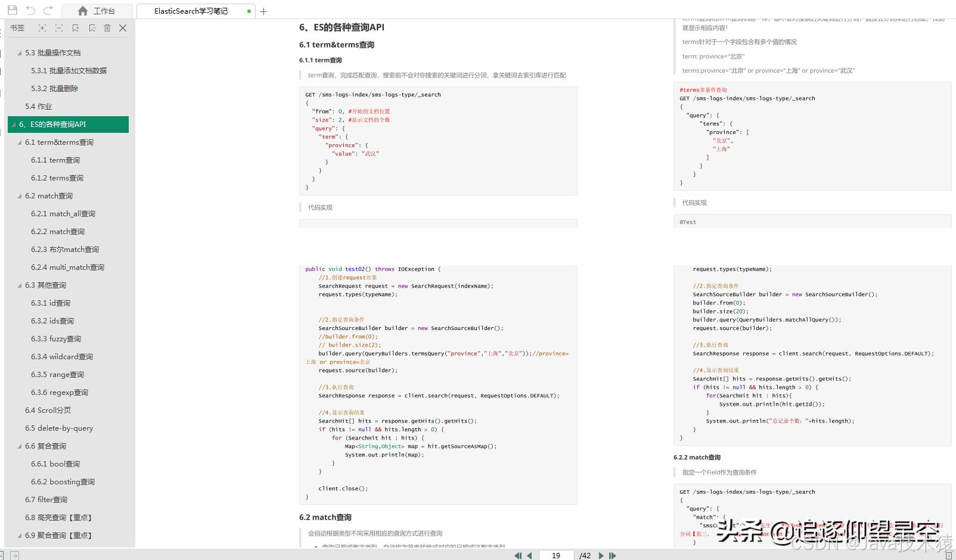
Task: Jump to first page with skip-back icon
Action: coord(518,556)
